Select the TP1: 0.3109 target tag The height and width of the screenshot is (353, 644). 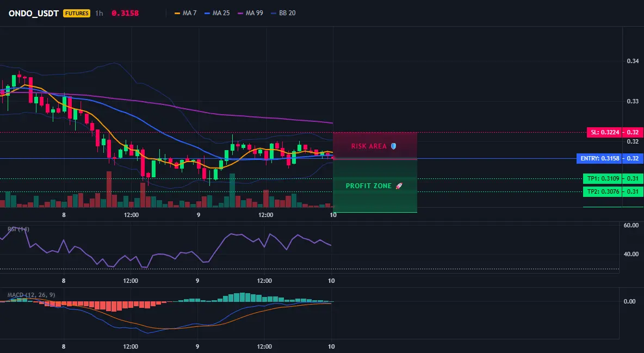point(602,179)
